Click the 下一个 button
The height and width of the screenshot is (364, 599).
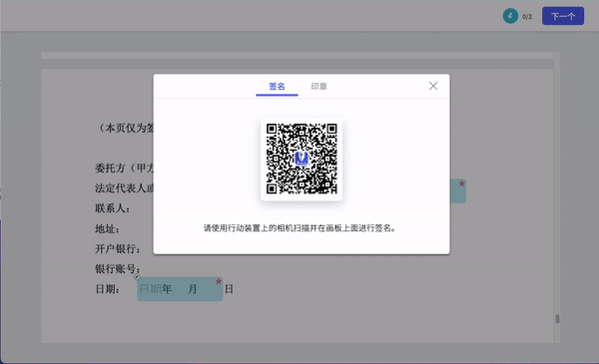pyautogui.click(x=563, y=16)
